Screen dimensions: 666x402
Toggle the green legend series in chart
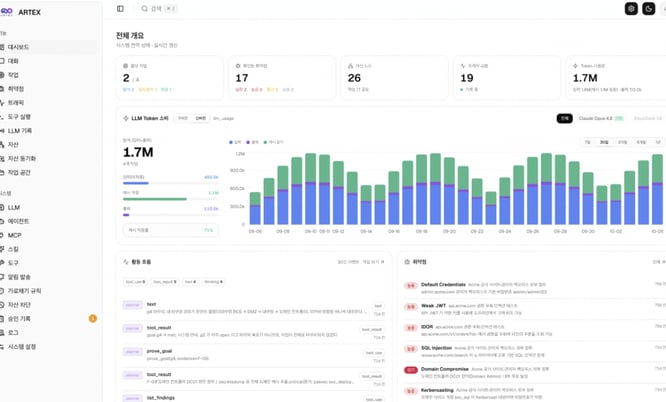click(x=273, y=142)
